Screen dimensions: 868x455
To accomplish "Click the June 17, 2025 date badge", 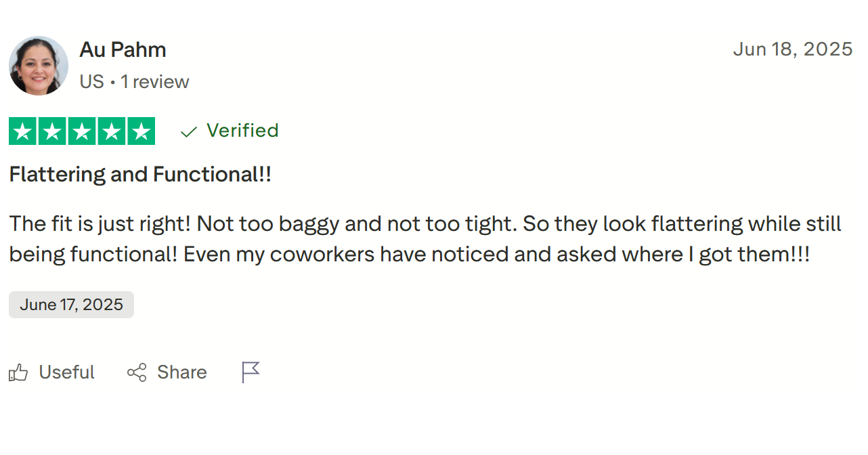I will tap(71, 305).
